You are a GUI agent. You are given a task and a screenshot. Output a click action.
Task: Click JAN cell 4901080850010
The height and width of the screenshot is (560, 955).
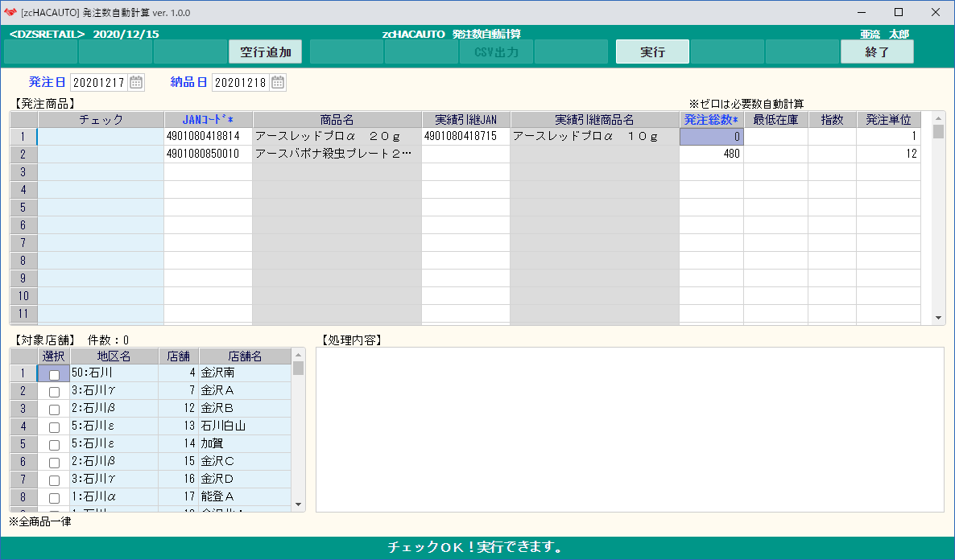209,154
